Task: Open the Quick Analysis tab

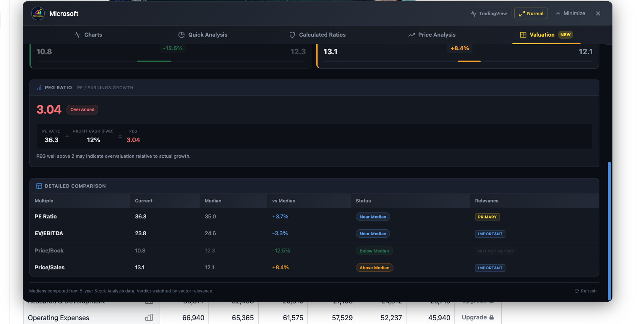Action: click(x=202, y=35)
